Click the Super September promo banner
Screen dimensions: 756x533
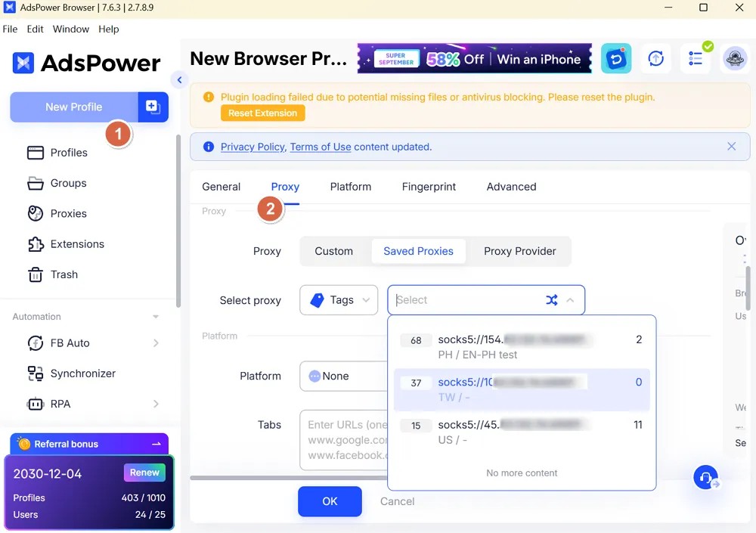(x=475, y=58)
